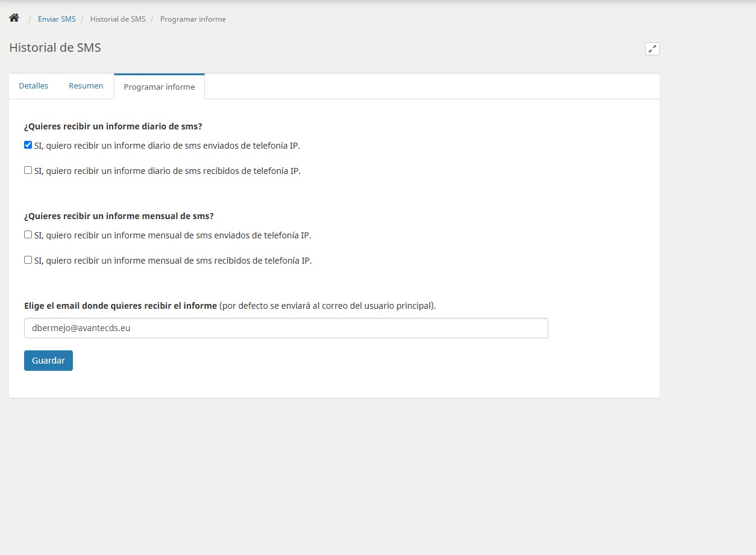Viewport: 756px width, 555px height.
Task: Enable the daily received SMS report checkbox
Action: (x=28, y=170)
